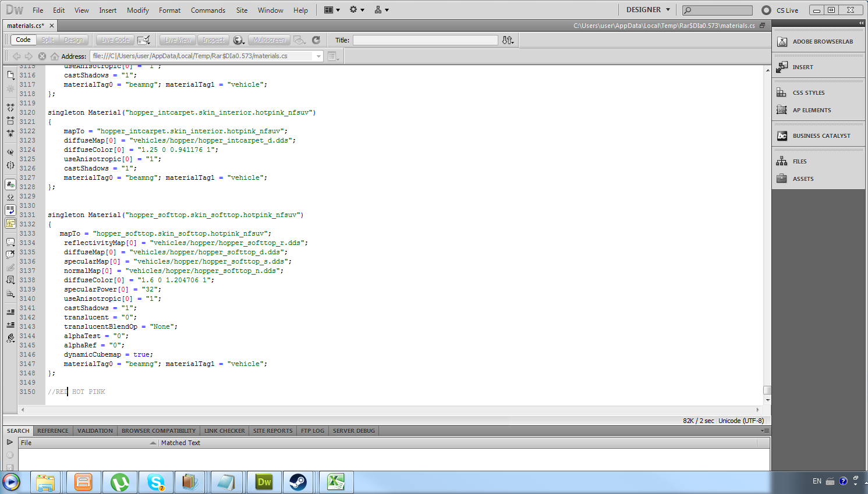
Task: Open DESIGNER workspace switcher
Action: [648, 10]
